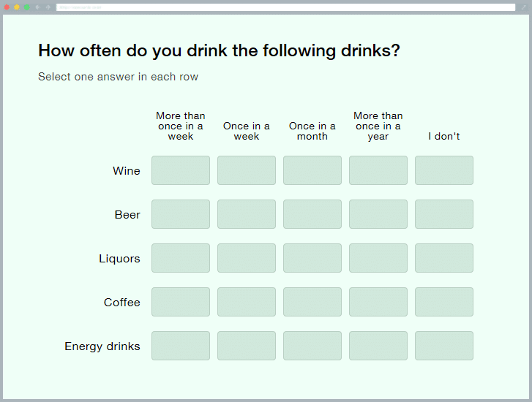Mark Liquors as once in a week
This screenshot has width=532, height=402.
point(247,258)
